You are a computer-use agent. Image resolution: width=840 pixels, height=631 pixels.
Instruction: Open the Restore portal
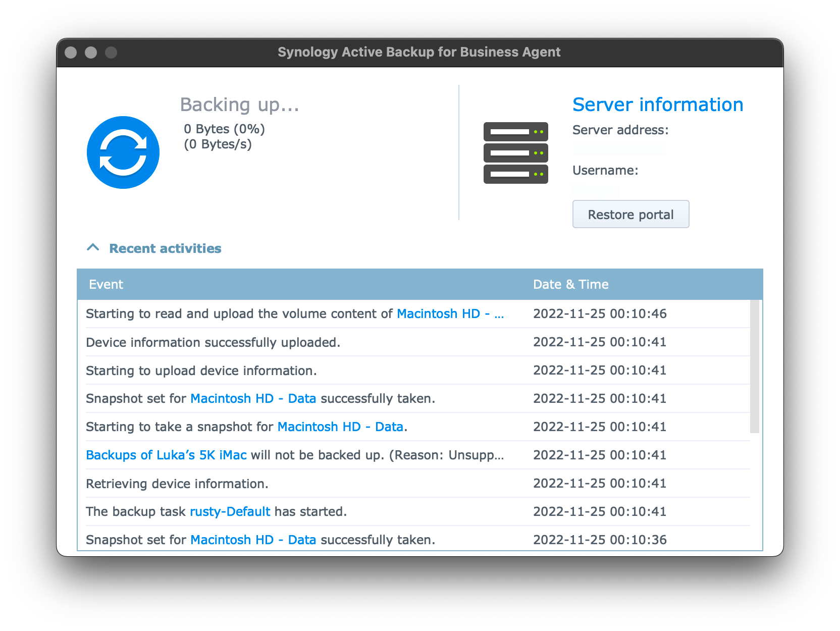point(631,215)
